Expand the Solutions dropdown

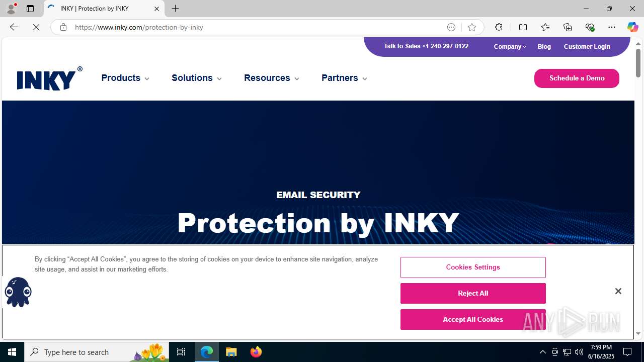197,78
